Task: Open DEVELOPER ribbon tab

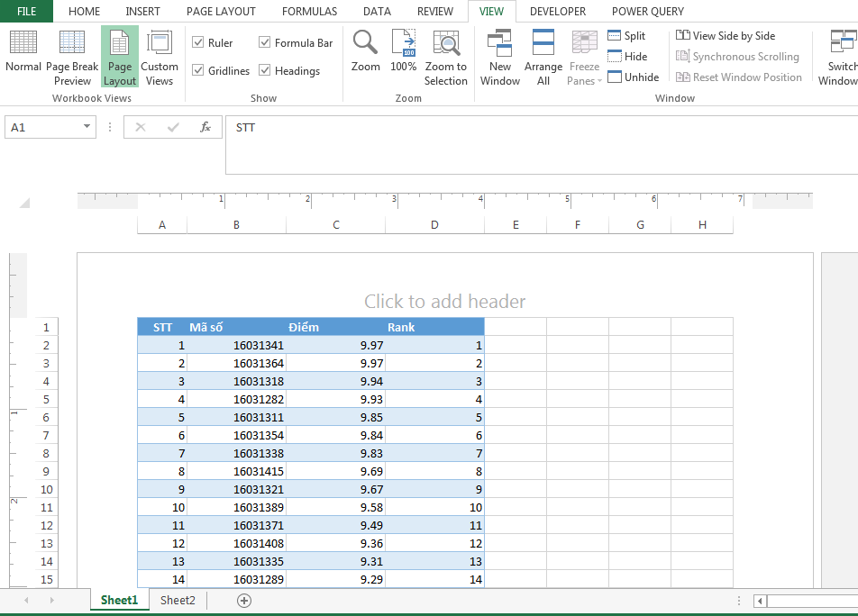Action: point(558,11)
